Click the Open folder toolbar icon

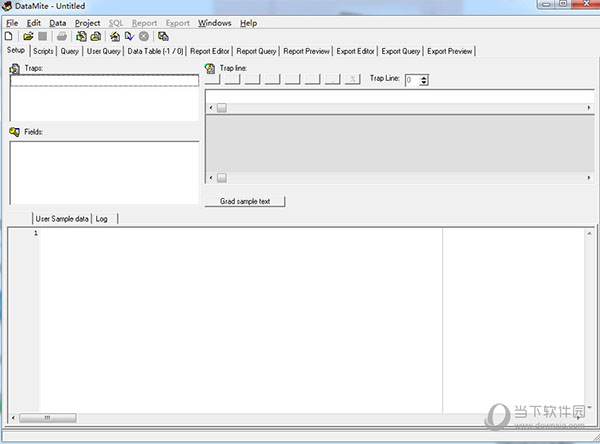28,36
